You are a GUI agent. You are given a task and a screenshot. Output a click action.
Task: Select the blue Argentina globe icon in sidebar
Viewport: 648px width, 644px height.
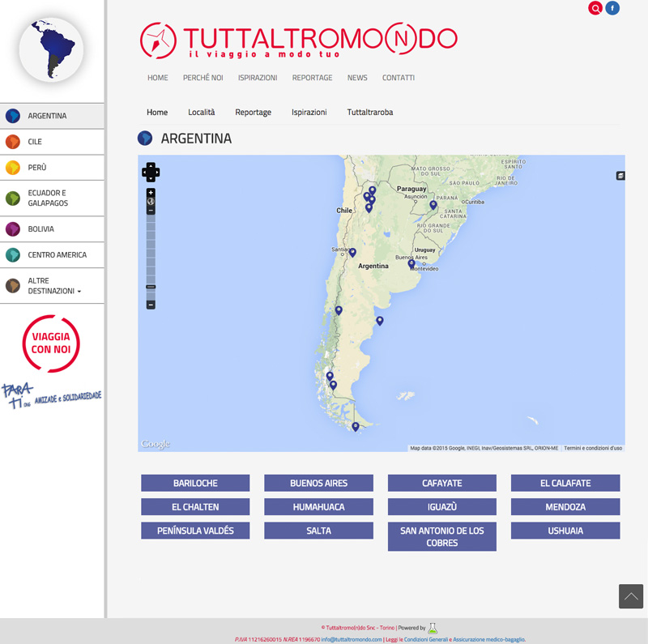[x=13, y=116]
